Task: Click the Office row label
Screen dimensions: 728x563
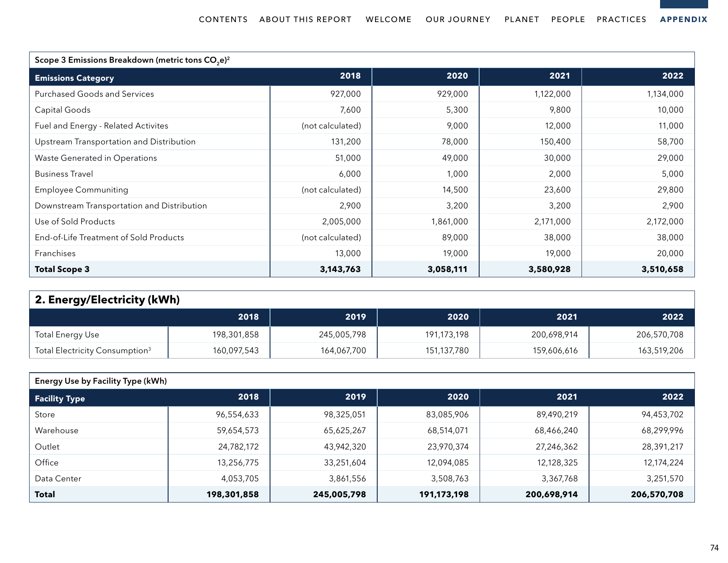Action: tap(47, 463)
